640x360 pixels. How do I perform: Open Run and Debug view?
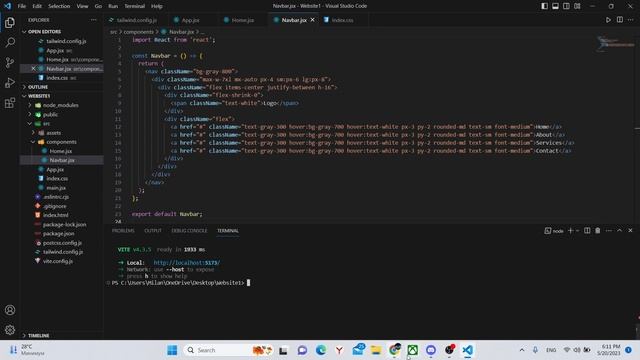tap(10, 82)
